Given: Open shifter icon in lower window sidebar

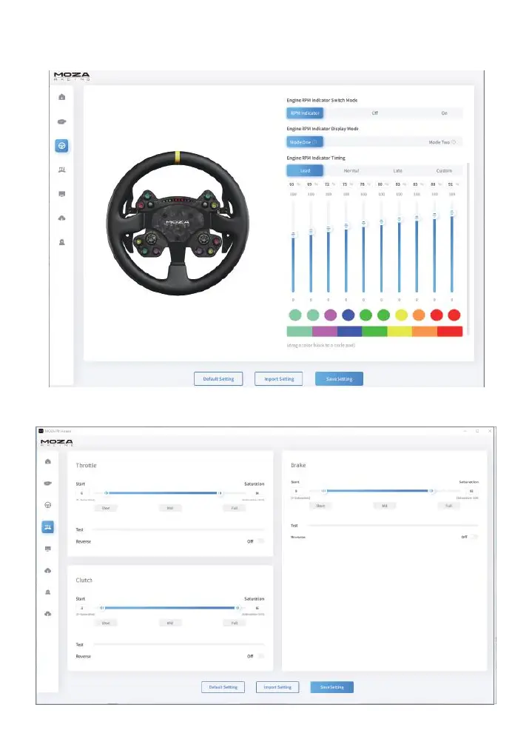Looking at the screenshot, I should [x=47, y=592].
